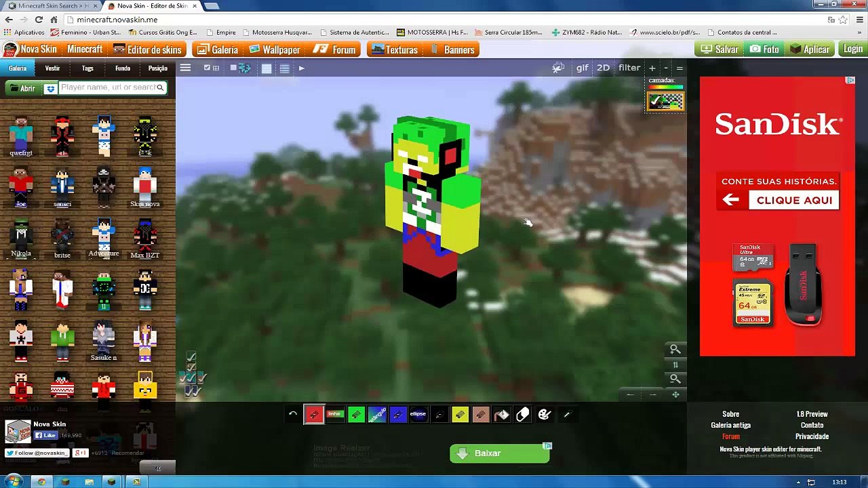The height and width of the screenshot is (488, 868).
Task: Click the equals button in the editor toolbar
Action: pos(679,68)
